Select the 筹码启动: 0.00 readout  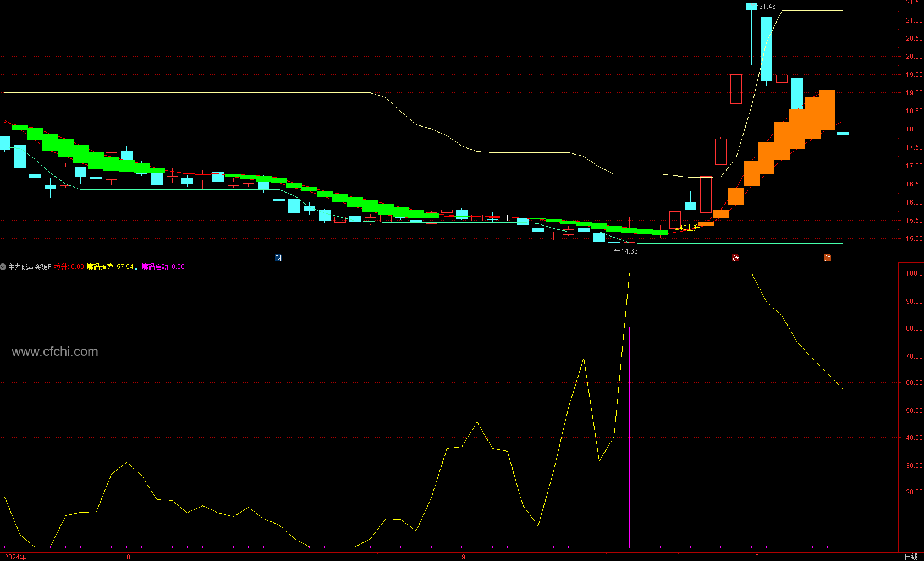(x=163, y=267)
